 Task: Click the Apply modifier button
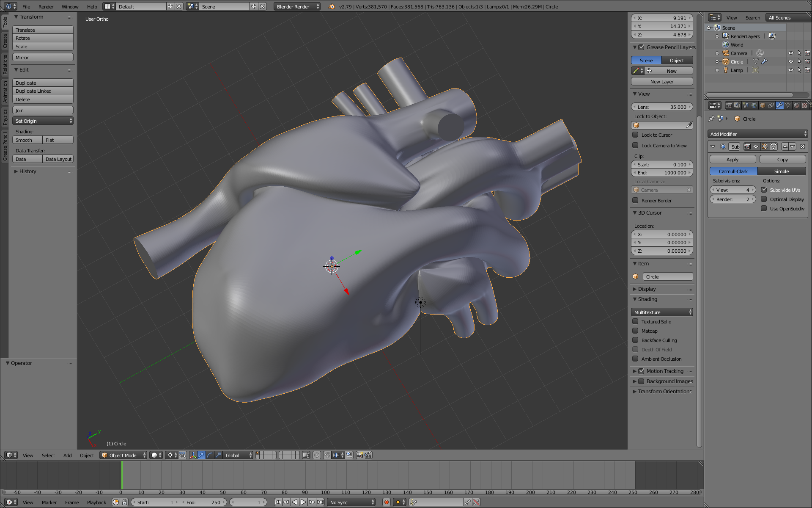point(732,159)
